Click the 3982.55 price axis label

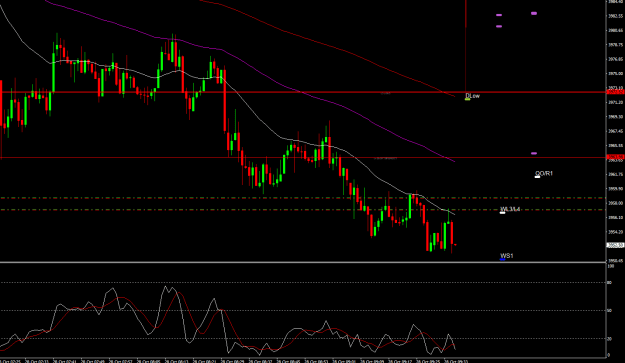tap(615, 16)
